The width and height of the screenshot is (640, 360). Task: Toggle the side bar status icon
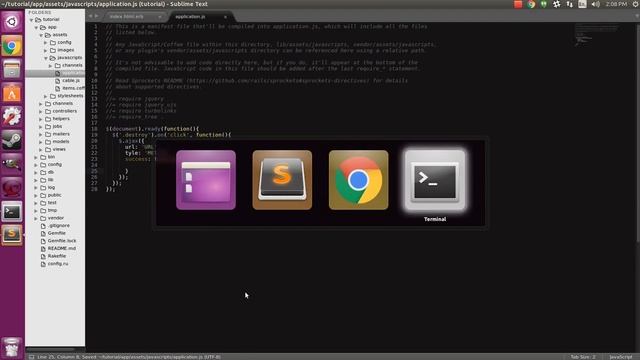click(31, 357)
